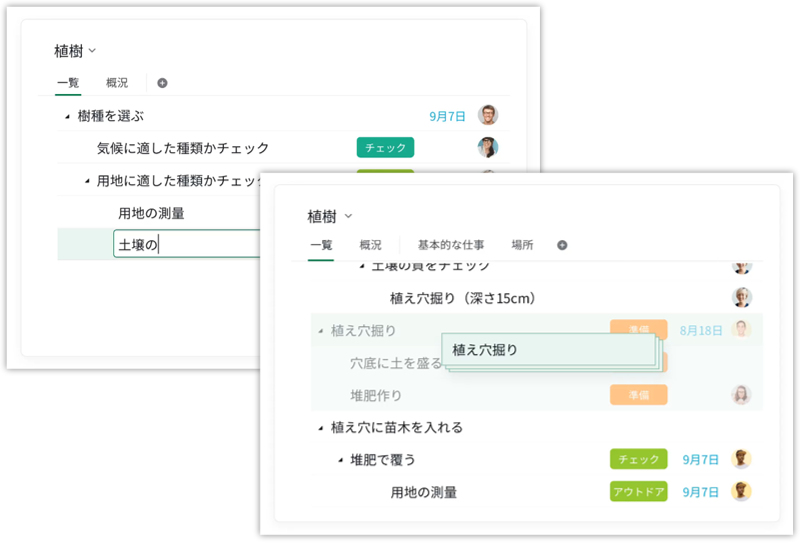This screenshot has height=543, width=800.
Task: Select 用地の測量 task in front window
Action: (x=423, y=492)
